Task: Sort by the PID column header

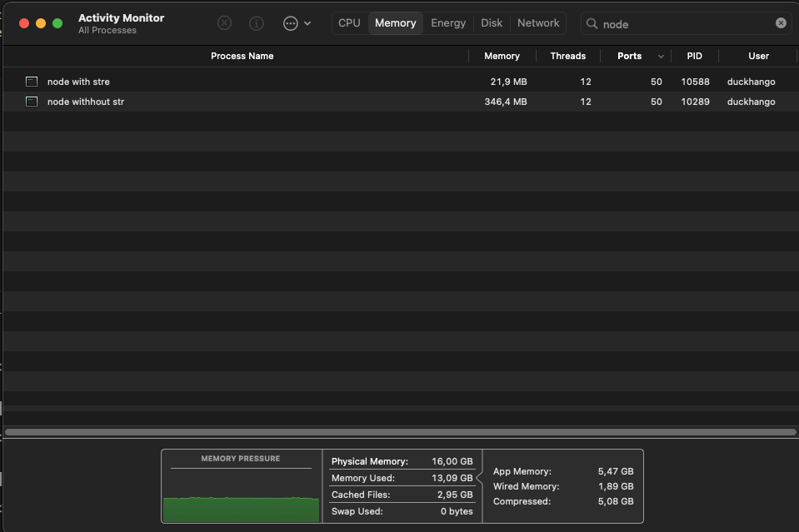Action: pyautogui.click(x=695, y=56)
